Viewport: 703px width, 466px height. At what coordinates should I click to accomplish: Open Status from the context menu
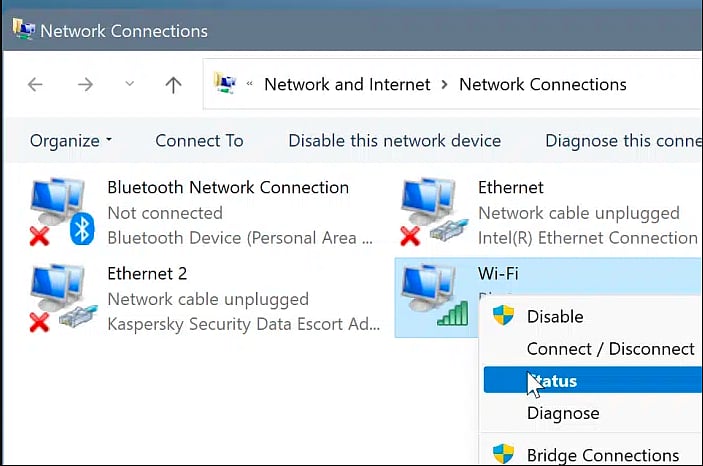point(555,381)
